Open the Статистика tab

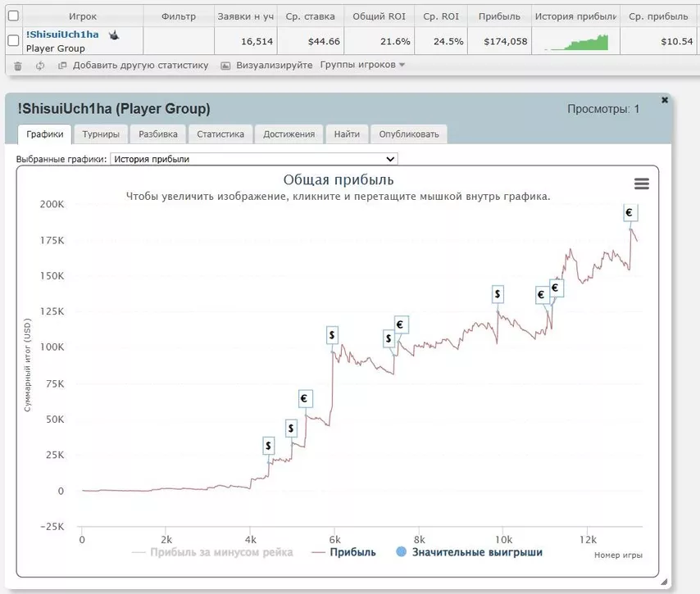click(x=220, y=134)
